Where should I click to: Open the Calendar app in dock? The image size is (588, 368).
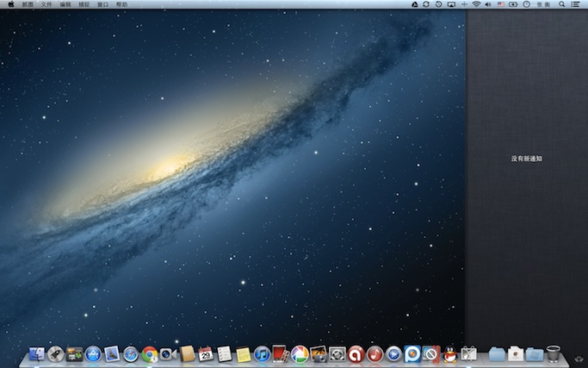pyautogui.click(x=206, y=353)
